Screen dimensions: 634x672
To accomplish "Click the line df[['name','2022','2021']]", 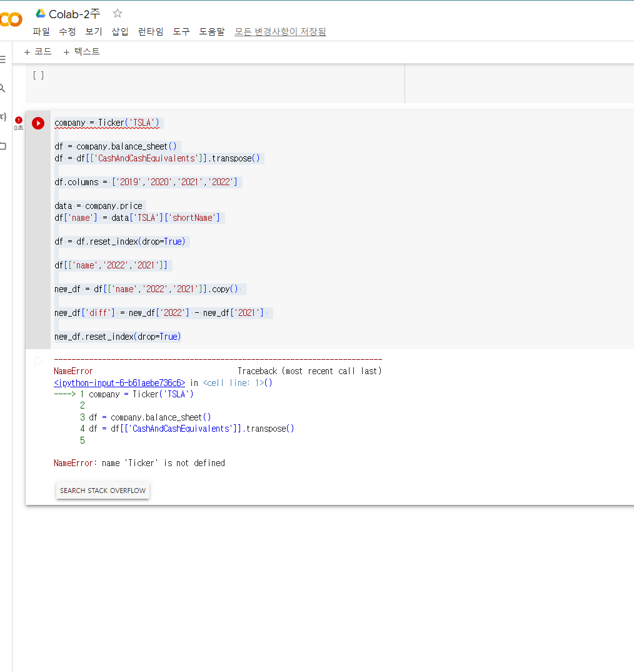I will coord(111,265).
